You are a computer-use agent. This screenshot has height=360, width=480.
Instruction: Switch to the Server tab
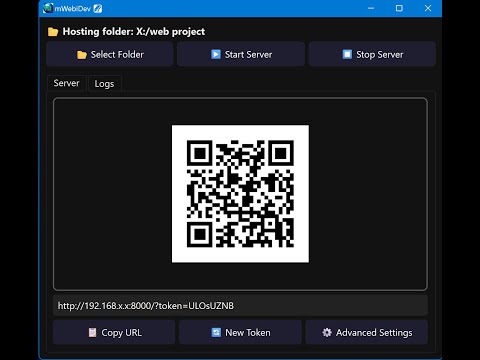coord(66,83)
